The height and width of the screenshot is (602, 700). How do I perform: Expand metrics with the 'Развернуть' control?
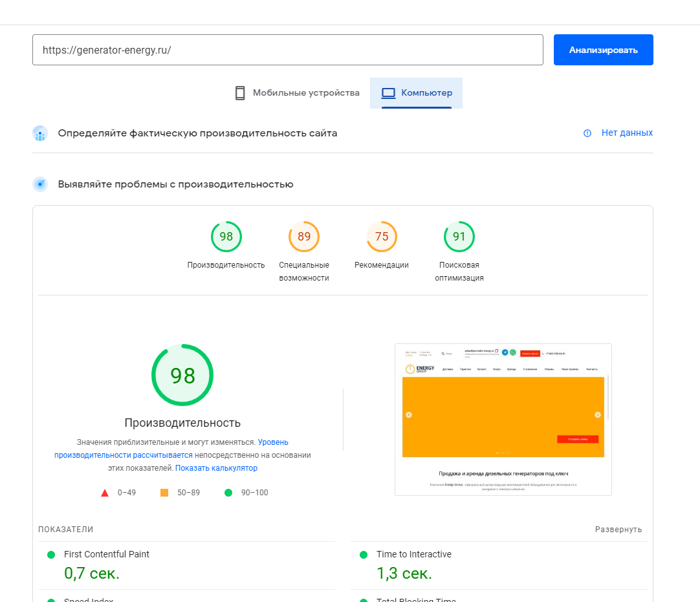pyautogui.click(x=618, y=530)
